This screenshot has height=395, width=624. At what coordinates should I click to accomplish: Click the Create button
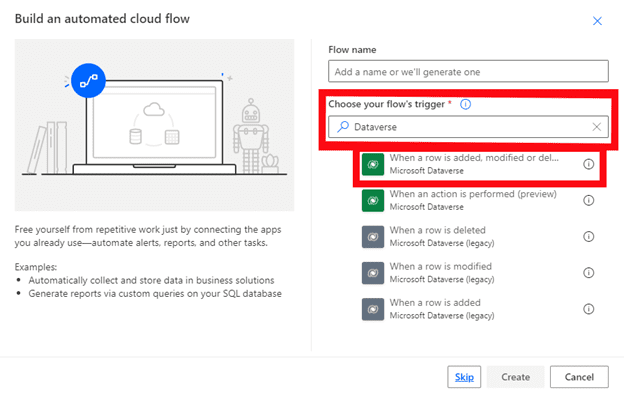coord(515,377)
